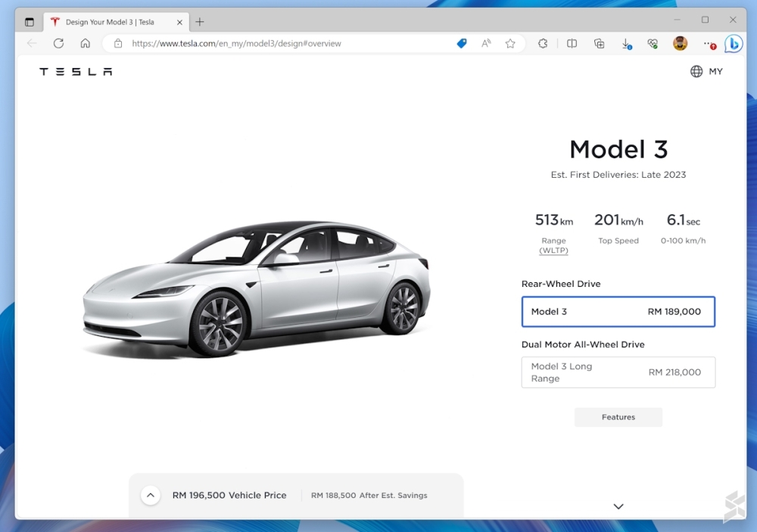Click the browser Extensions puzzle icon
This screenshot has width=757, height=532.
[x=543, y=44]
